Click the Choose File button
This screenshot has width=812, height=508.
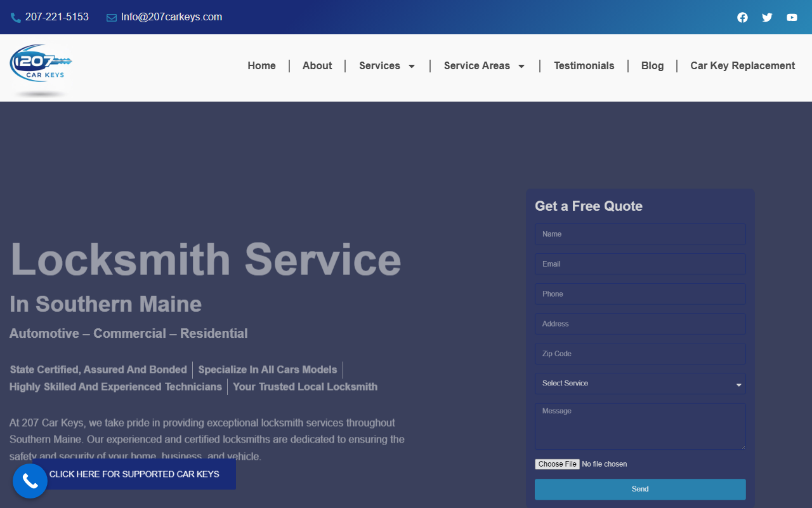pos(557,464)
